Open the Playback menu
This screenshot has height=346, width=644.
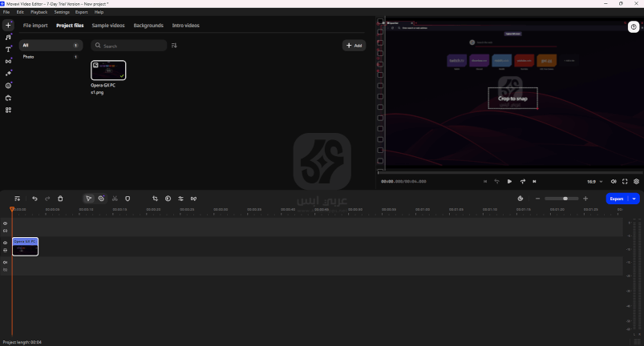pyautogui.click(x=38, y=12)
